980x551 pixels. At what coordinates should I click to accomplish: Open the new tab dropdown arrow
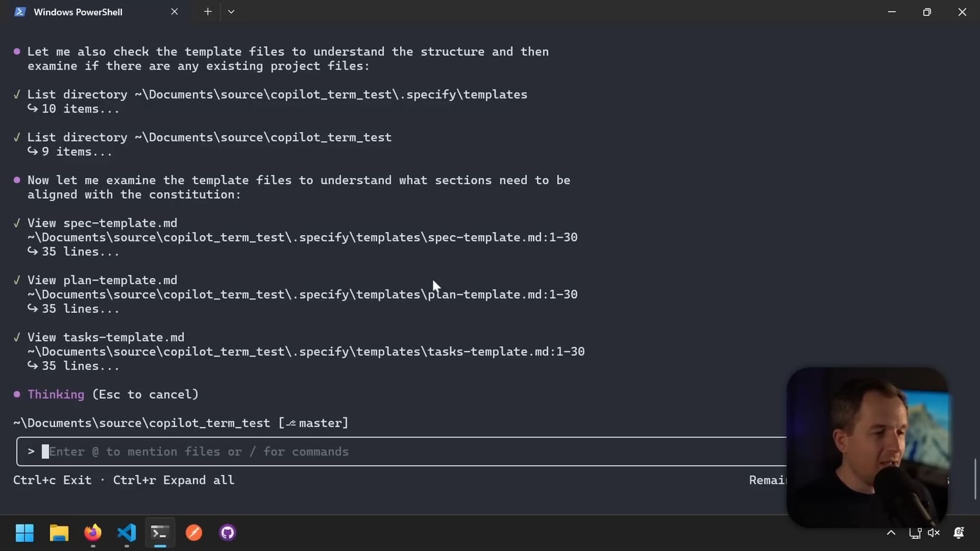click(x=230, y=12)
